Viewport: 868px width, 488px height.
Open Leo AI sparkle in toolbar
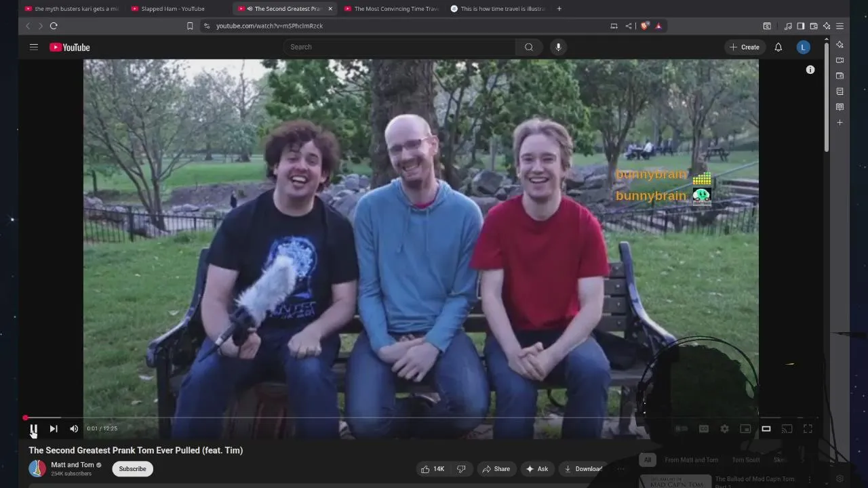pyautogui.click(x=827, y=26)
